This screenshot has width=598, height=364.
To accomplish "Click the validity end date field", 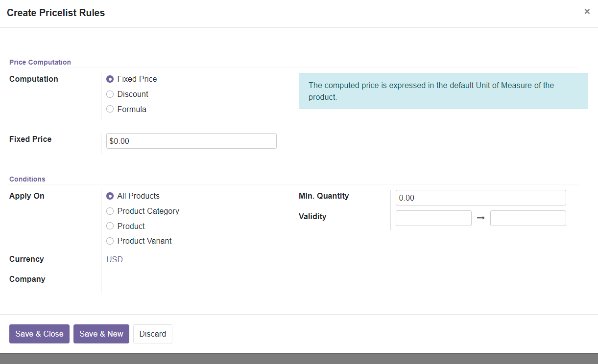I will 527,218.
